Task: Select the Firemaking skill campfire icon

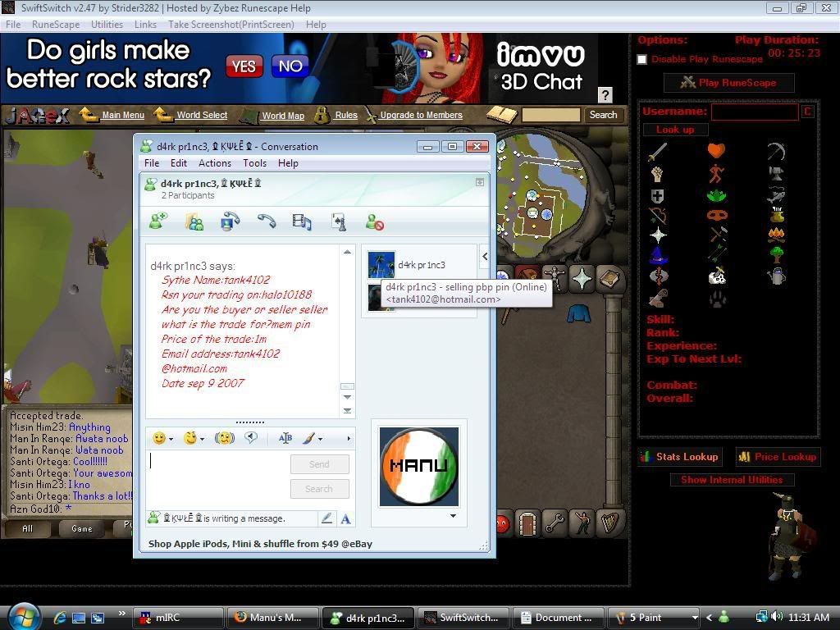Action: [x=776, y=235]
